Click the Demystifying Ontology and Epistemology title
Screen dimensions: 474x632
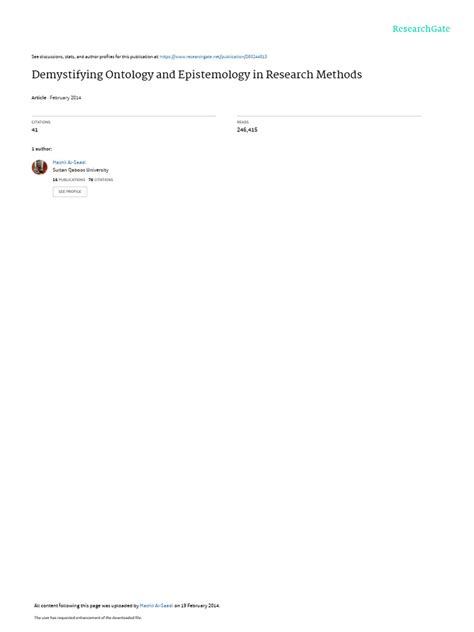[x=197, y=75]
